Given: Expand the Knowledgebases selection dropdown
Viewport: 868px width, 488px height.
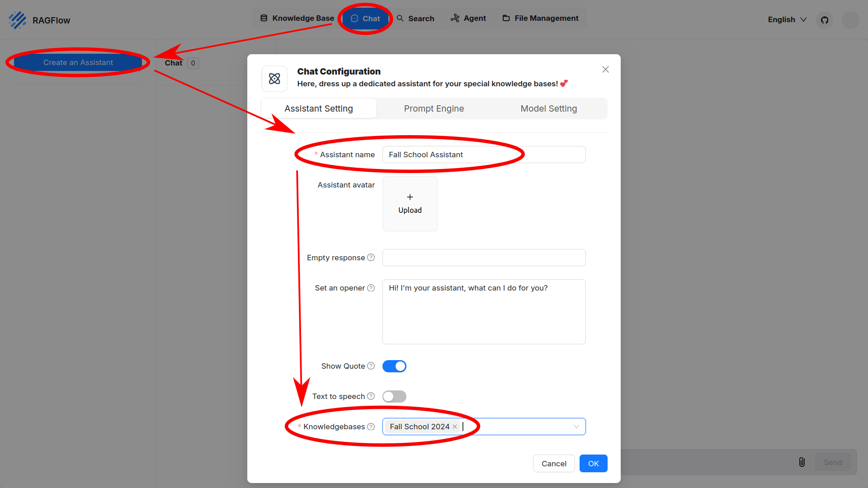Looking at the screenshot, I should [576, 427].
